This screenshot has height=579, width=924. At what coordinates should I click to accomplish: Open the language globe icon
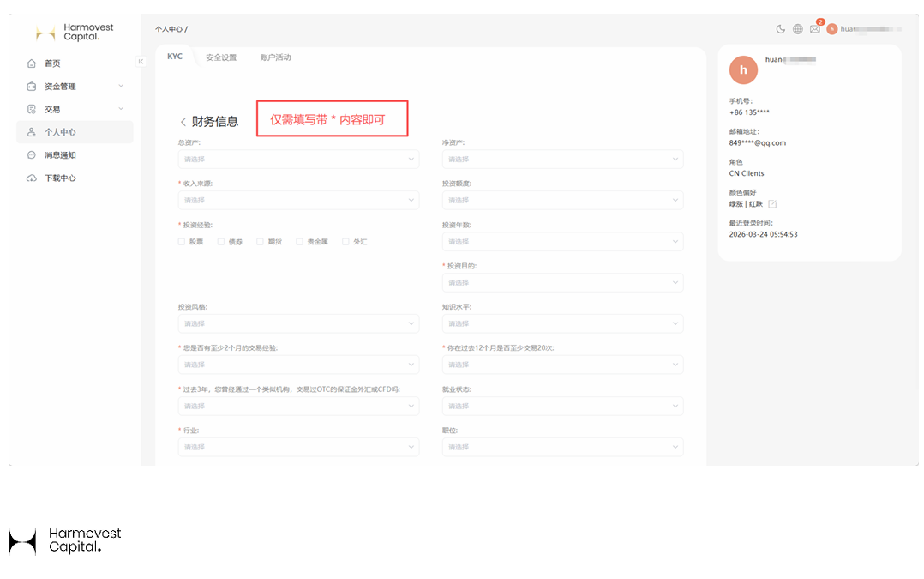click(797, 29)
